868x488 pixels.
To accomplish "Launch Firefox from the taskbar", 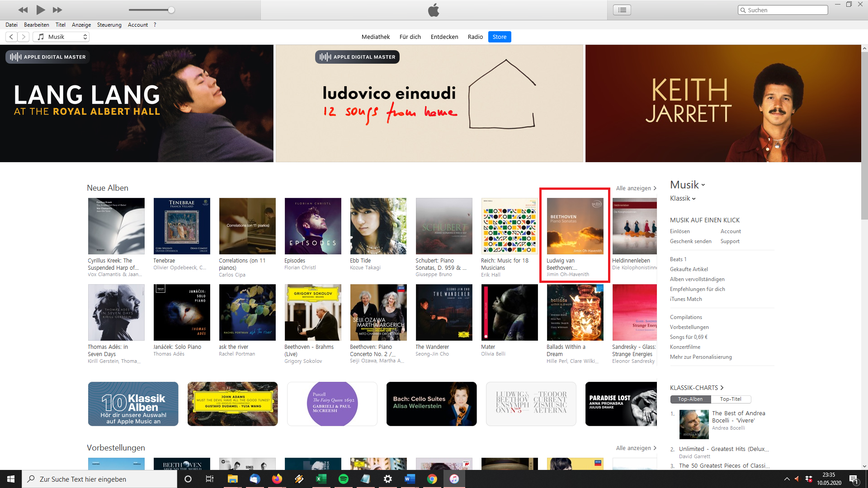I will click(x=277, y=479).
